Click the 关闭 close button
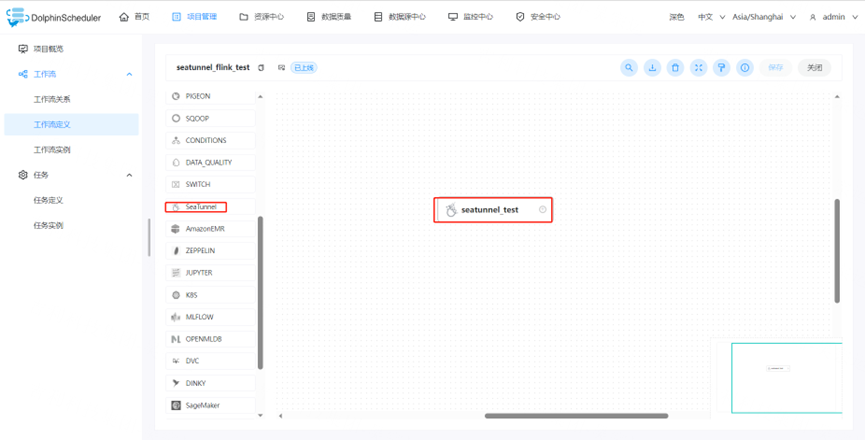 814,68
